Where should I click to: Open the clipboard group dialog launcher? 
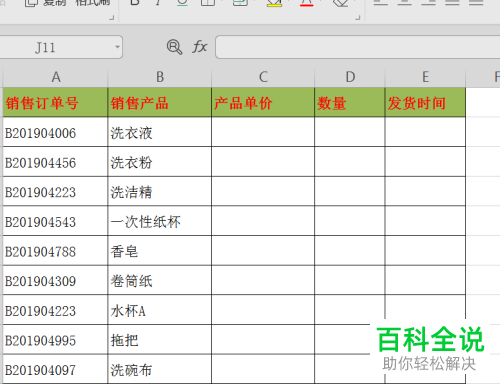[112, 17]
